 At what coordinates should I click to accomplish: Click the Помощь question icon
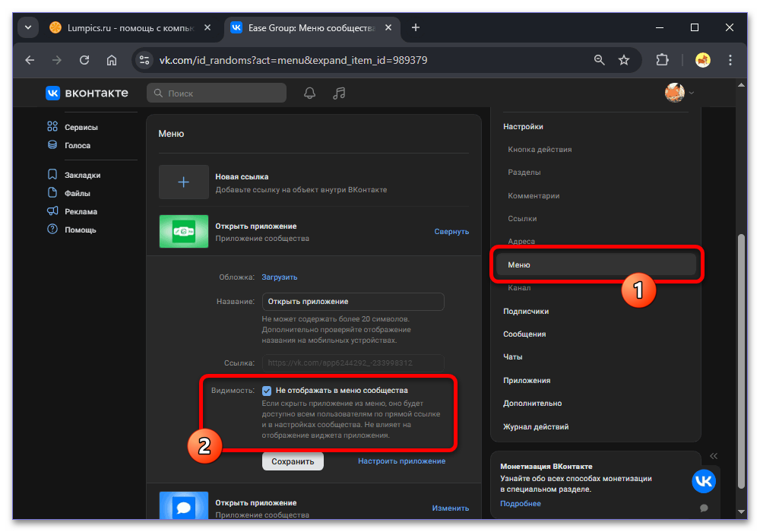pyautogui.click(x=52, y=230)
